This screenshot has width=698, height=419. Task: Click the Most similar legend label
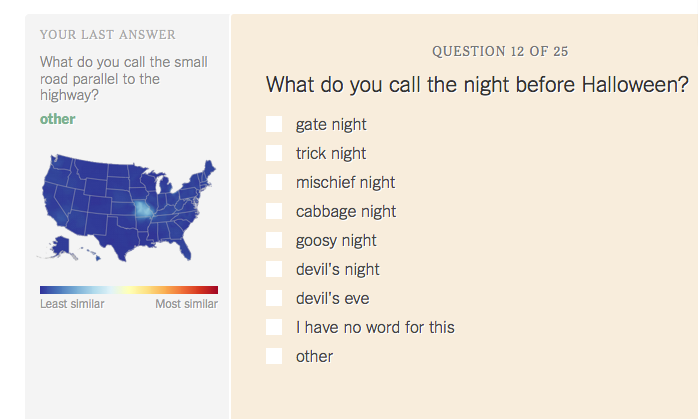[x=187, y=304]
